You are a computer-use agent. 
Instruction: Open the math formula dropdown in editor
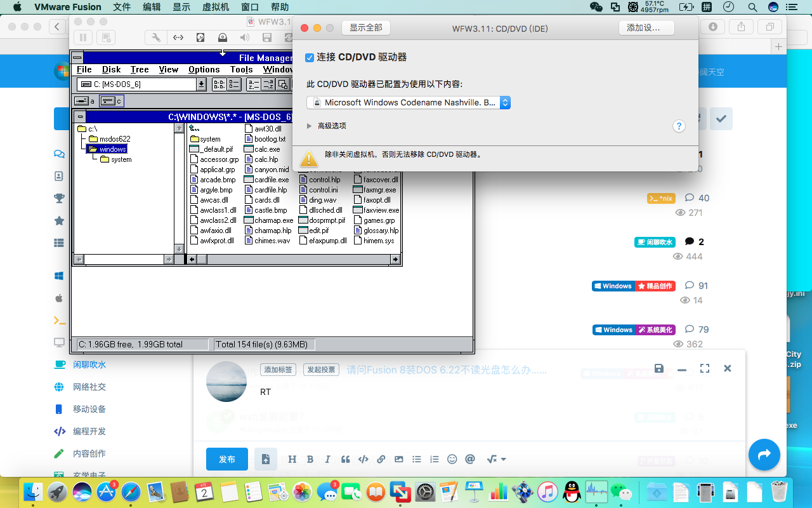pyautogui.click(x=496, y=459)
